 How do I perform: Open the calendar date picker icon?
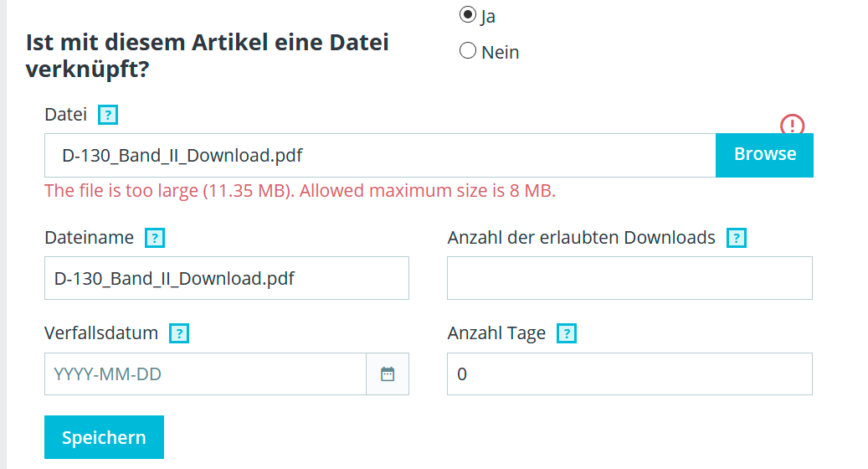[x=388, y=374]
